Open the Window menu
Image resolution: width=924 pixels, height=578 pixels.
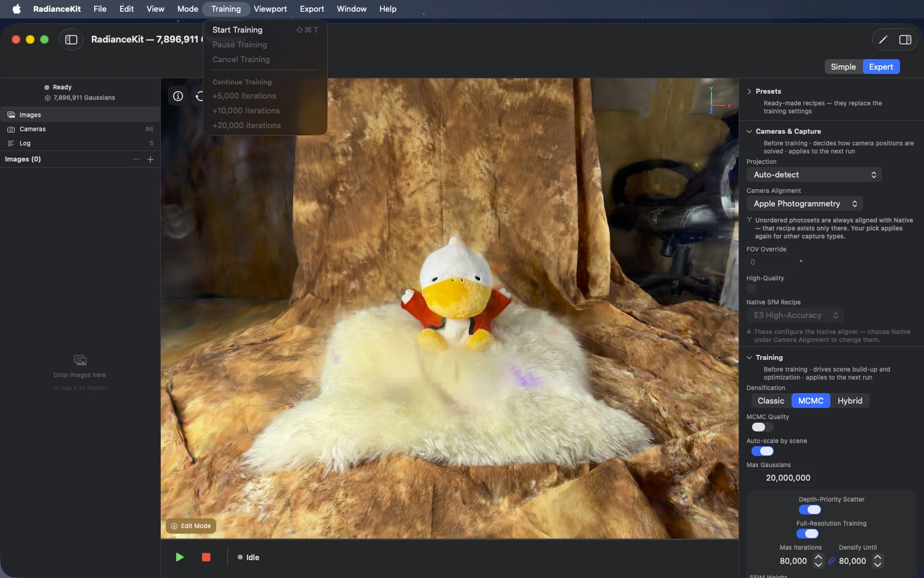[x=352, y=9]
